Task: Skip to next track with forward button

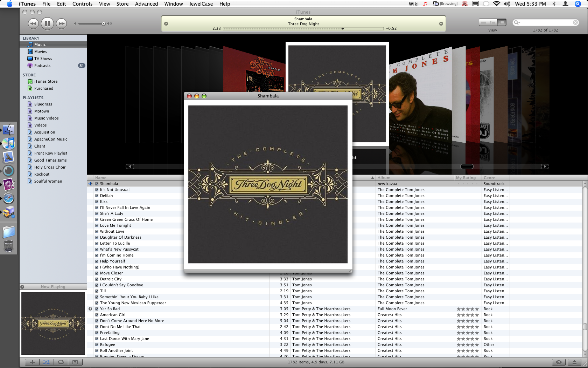Action: coord(61,23)
